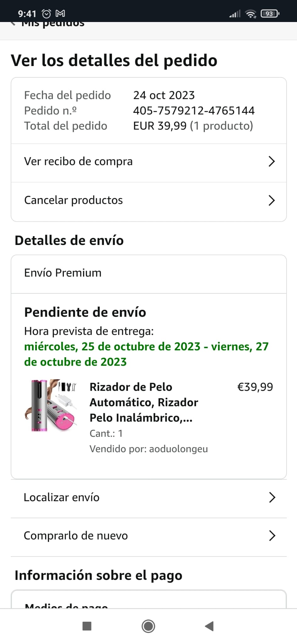
Task: Tap the chevron next to Comprarlo de nuevo
Action: [x=272, y=536]
